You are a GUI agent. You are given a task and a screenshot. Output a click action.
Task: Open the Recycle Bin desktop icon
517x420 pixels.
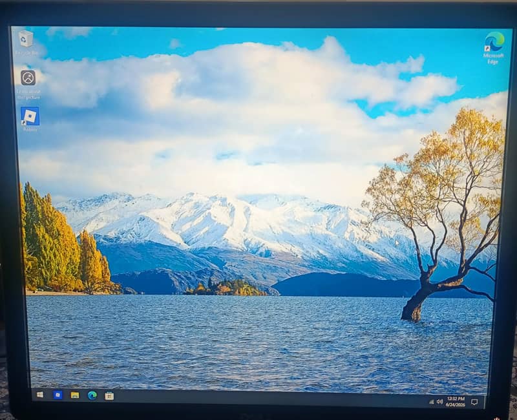coord(26,43)
